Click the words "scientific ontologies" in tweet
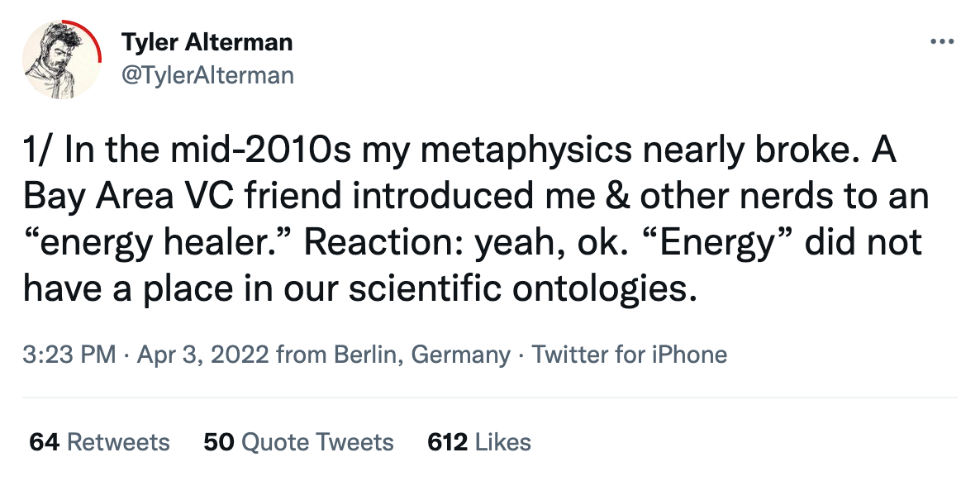 (x=522, y=288)
